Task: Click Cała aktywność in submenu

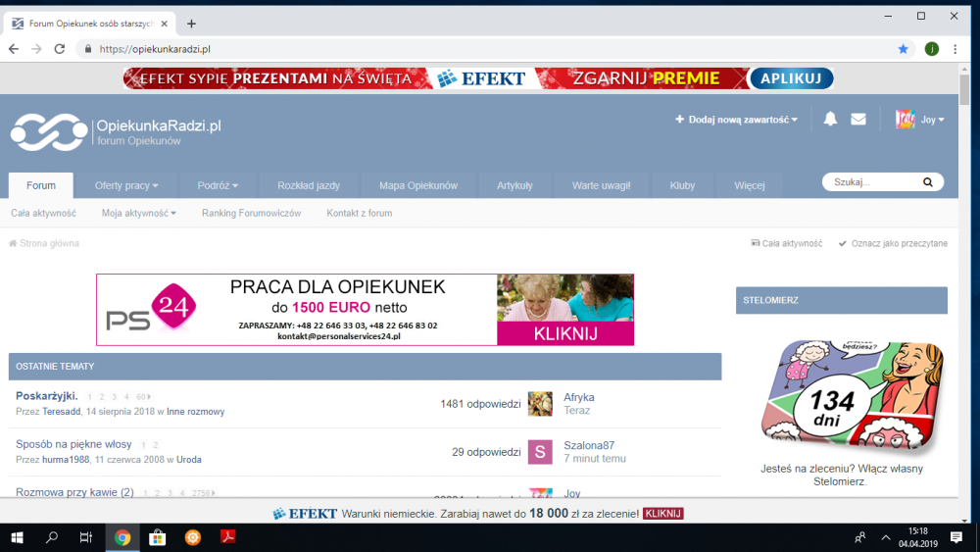Action: tap(43, 213)
